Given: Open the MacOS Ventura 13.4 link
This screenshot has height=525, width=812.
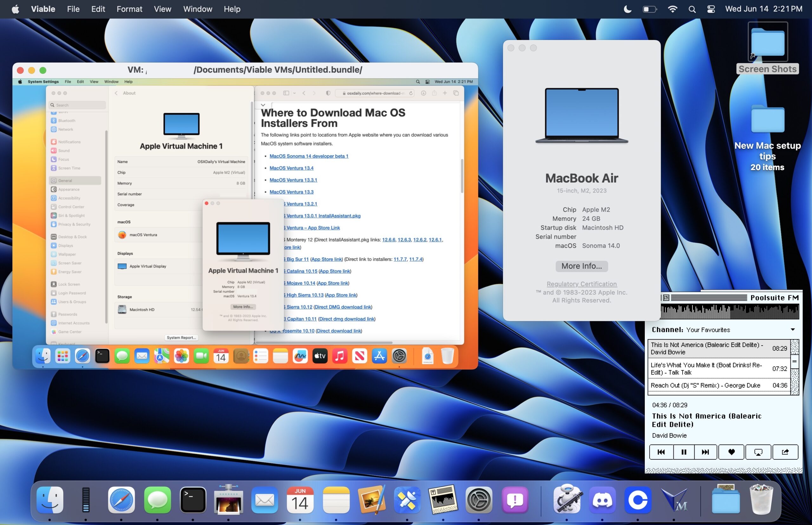Looking at the screenshot, I should (291, 168).
